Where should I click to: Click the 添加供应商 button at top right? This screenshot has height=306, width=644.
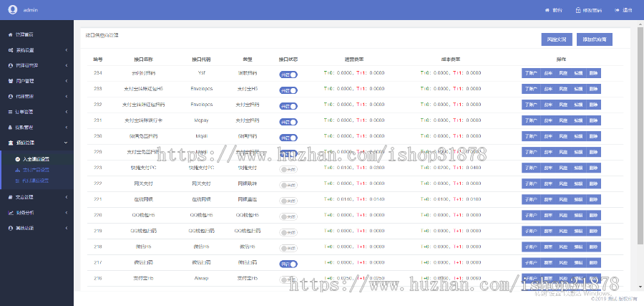tap(595, 39)
